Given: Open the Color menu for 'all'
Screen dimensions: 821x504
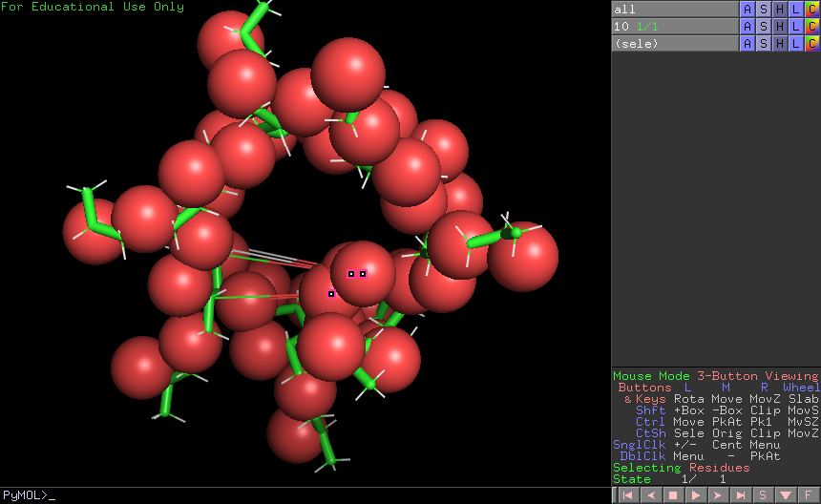Looking at the screenshot, I should [x=812, y=9].
